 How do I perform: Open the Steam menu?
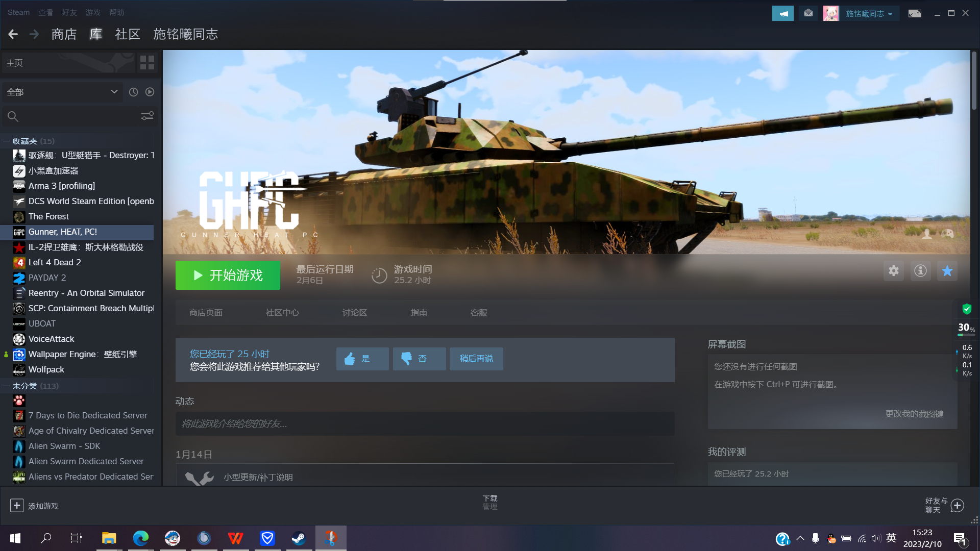click(x=18, y=12)
